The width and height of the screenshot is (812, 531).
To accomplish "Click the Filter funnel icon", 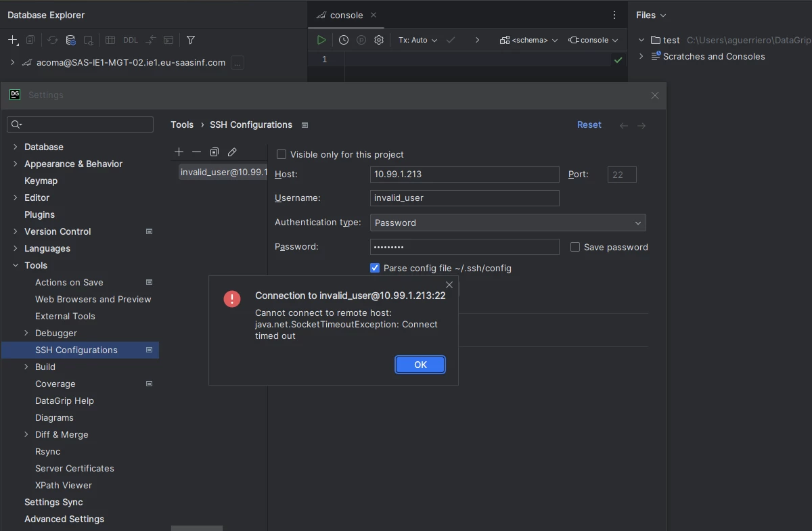I will coord(191,40).
